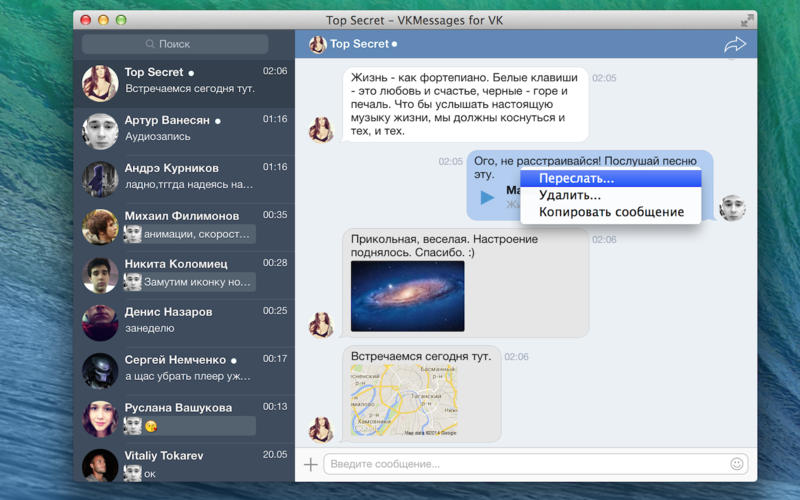Click the 'Поиск' search field
Image resolution: width=800 pixels, height=500 pixels.
click(x=175, y=44)
